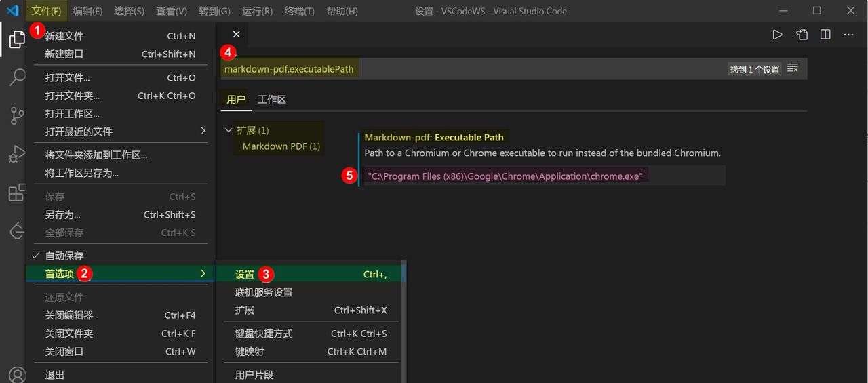
Task: Open the 编辑(E) menu
Action: pyautogui.click(x=87, y=11)
